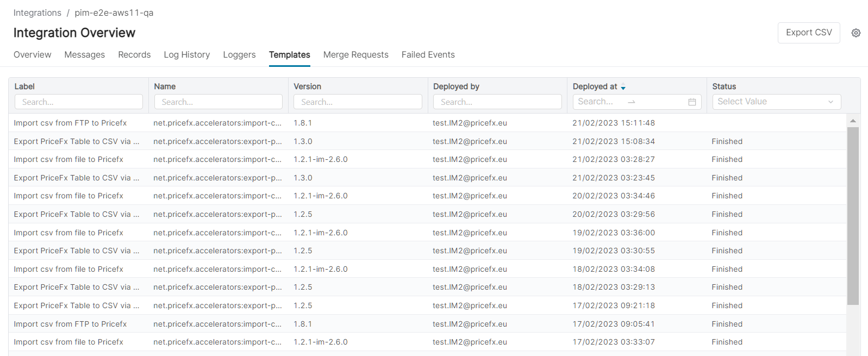Select the Templates tab

(290, 55)
